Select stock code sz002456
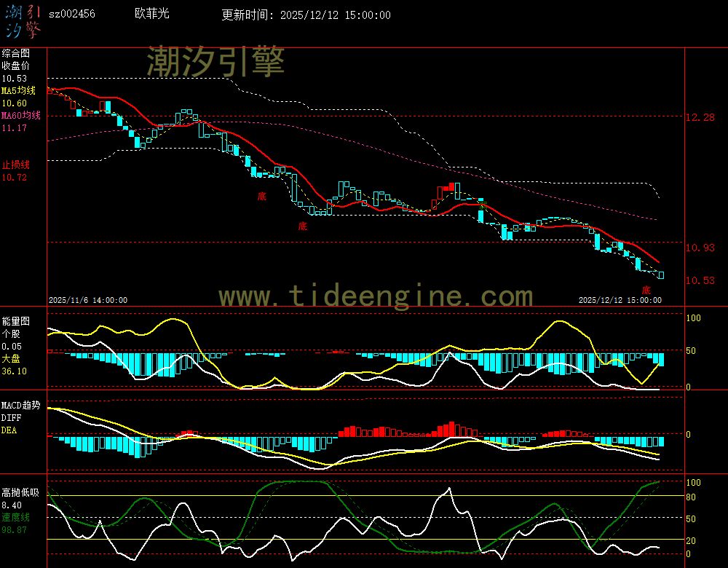The width and height of the screenshot is (728, 568). tap(71, 15)
